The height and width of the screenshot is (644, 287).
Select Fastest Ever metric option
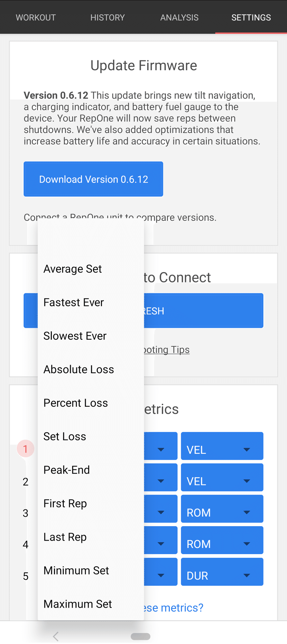pyautogui.click(x=74, y=302)
